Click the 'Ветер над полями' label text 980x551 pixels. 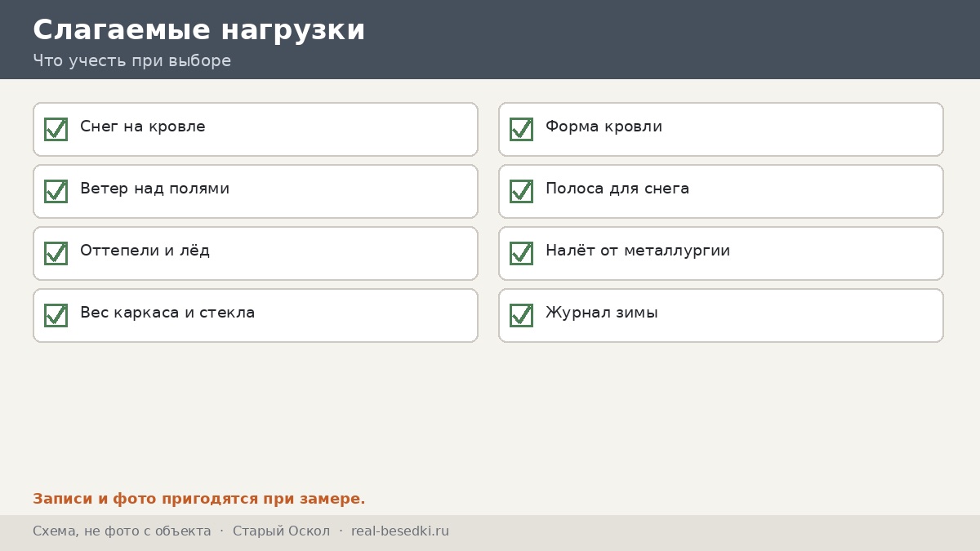click(154, 189)
